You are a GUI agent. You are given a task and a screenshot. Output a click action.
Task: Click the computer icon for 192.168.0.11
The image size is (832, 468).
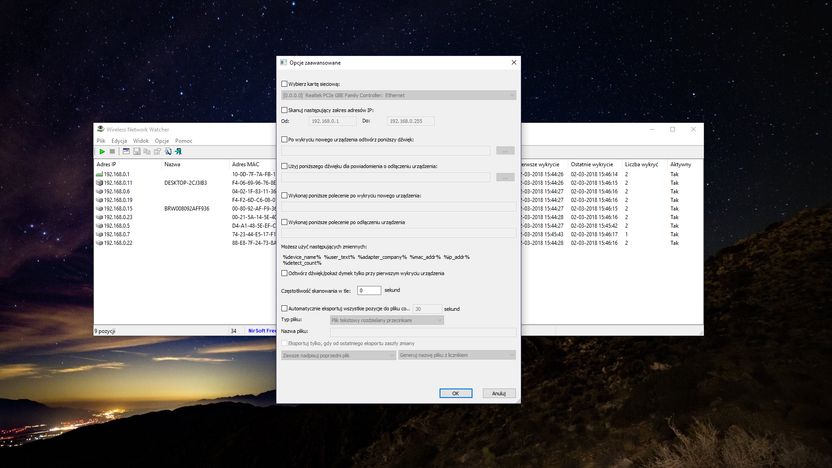pos(99,183)
